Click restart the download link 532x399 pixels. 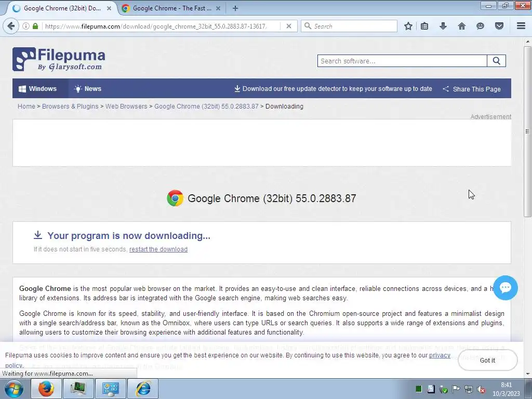click(158, 249)
